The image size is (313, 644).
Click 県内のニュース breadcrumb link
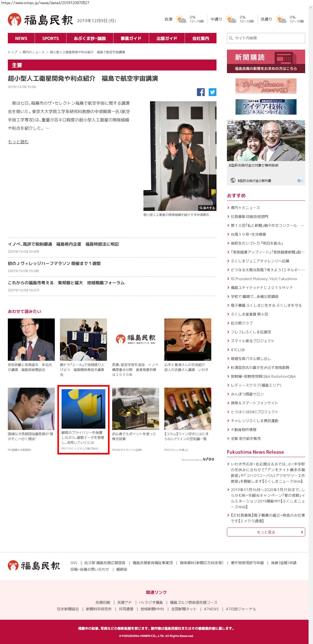(x=33, y=52)
